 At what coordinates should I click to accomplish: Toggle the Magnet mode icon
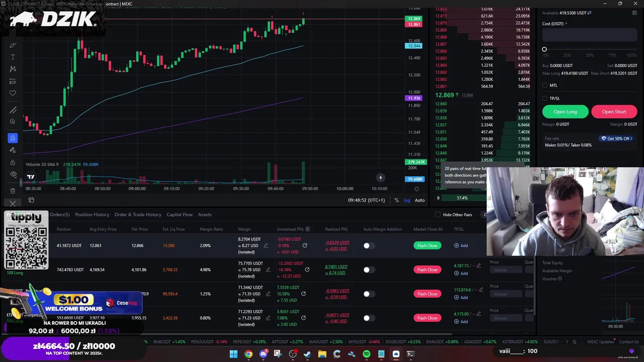coord(13,138)
